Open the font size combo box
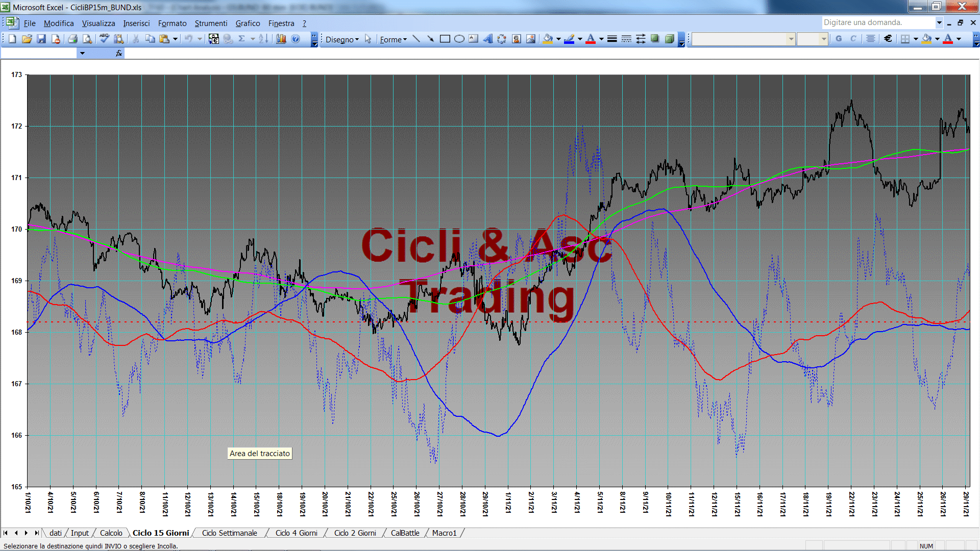 (812, 39)
